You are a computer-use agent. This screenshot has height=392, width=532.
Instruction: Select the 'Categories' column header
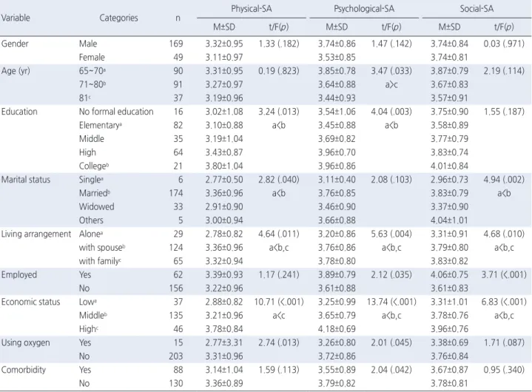[x=118, y=18]
